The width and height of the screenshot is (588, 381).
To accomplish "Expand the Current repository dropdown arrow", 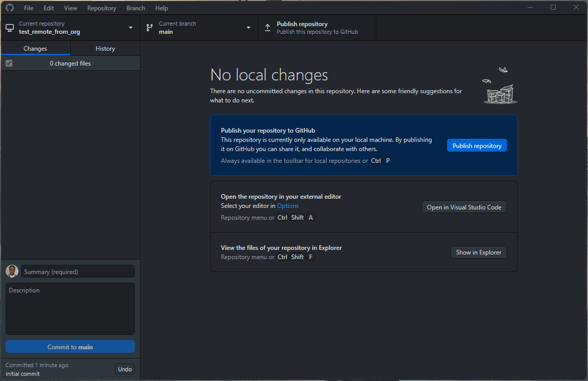I will (x=131, y=28).
